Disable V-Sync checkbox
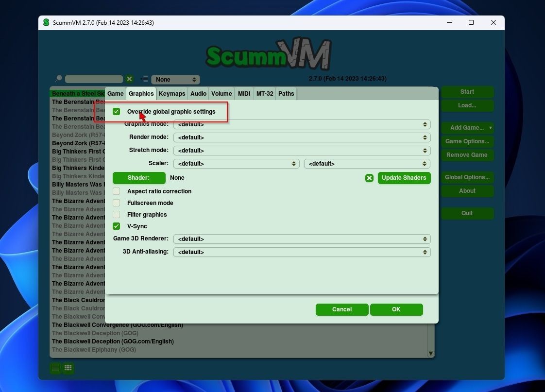This screenshot has height=392, width=545. click(117, 226)
